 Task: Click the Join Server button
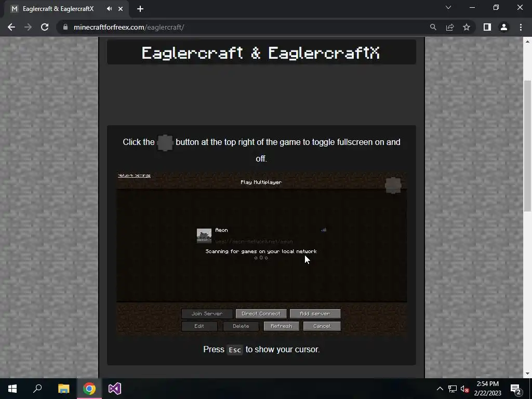point(207,313)
